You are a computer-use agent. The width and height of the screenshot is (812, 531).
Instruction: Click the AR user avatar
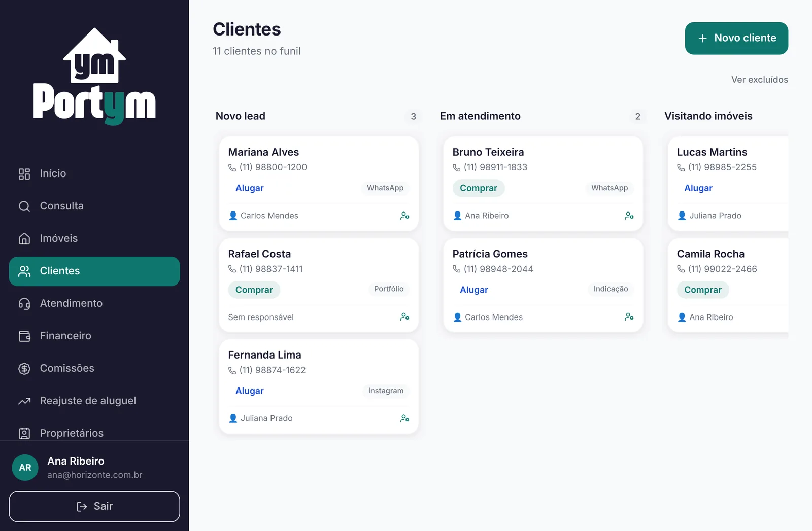(x=25, y=468)
